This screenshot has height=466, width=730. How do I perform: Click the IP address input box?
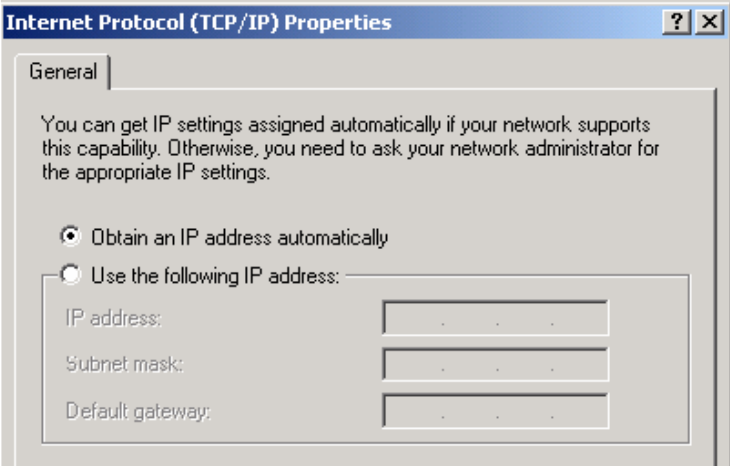coord(495,317)
